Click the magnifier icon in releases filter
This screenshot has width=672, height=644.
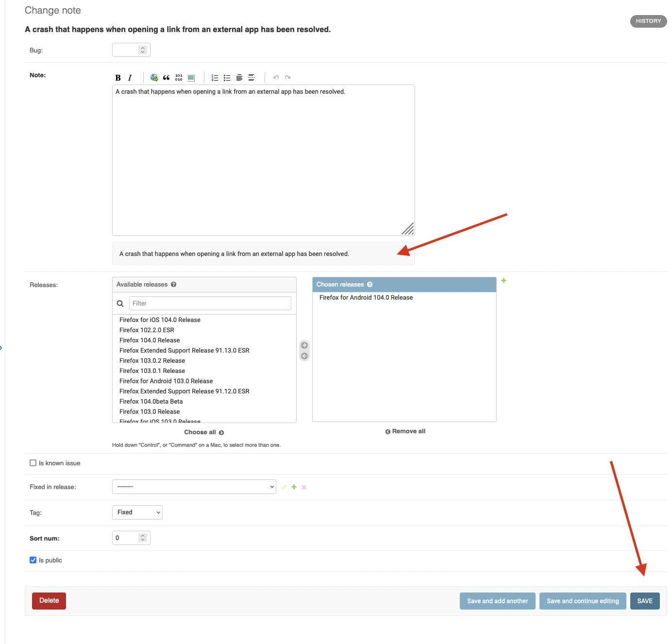[120, 304]
